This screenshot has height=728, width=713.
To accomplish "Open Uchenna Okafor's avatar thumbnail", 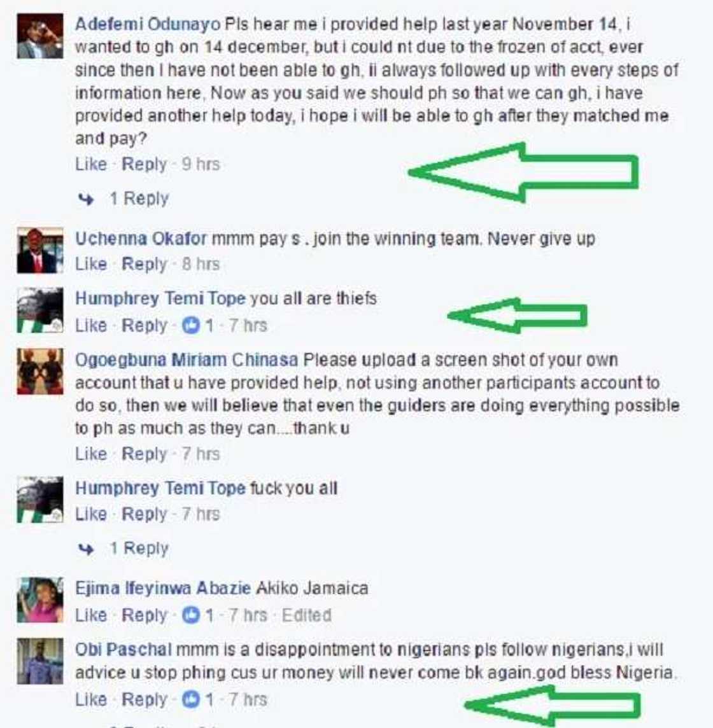I will click(x=40, y=251).
